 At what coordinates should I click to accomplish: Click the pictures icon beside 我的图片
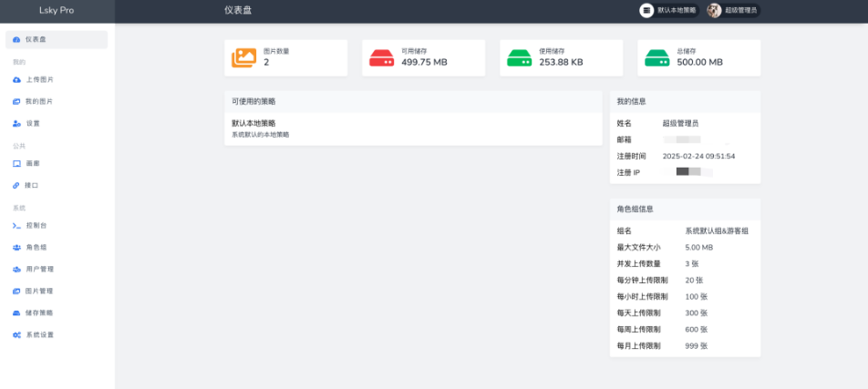click(16, 102)
